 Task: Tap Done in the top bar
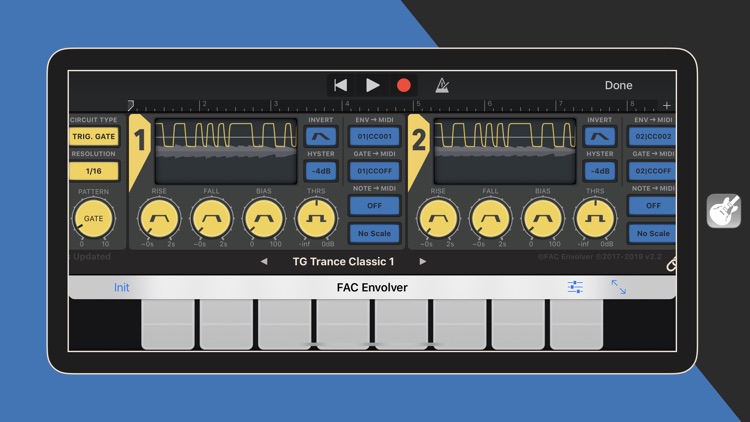tap(618, 85)
